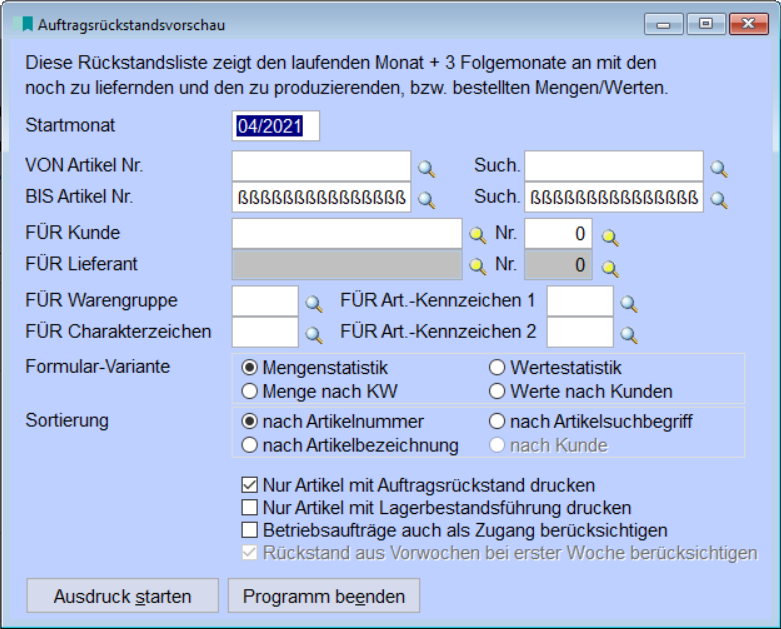Open lookup for FÜR Warengruppe

click(314, 303)
